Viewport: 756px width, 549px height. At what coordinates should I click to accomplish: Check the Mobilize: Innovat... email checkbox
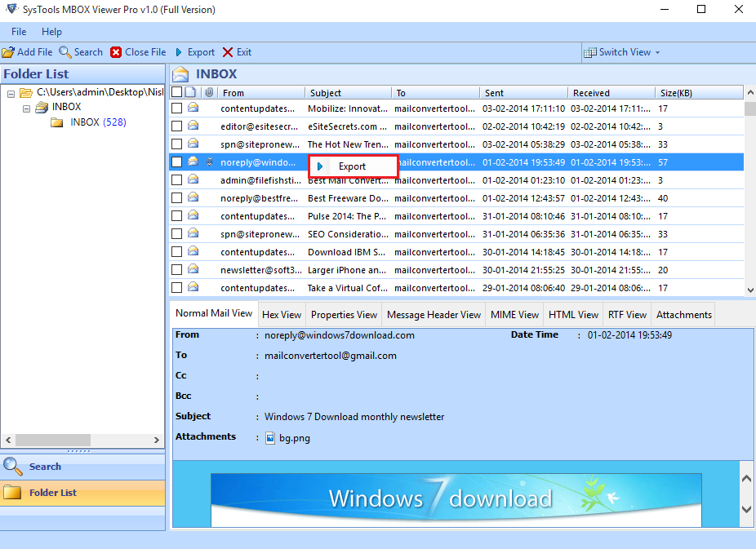tap(177, 108)
